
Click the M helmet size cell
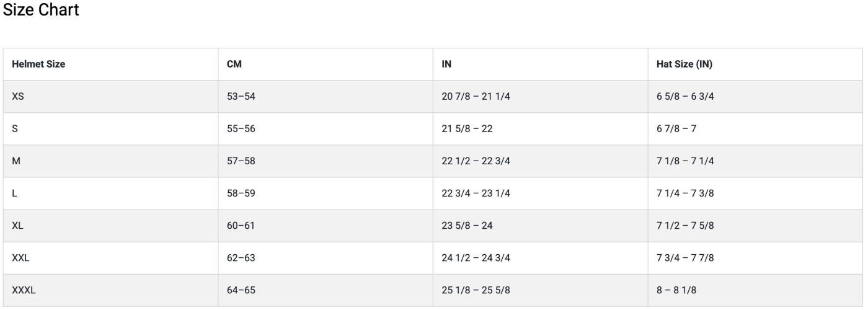(x=15, y=161)
